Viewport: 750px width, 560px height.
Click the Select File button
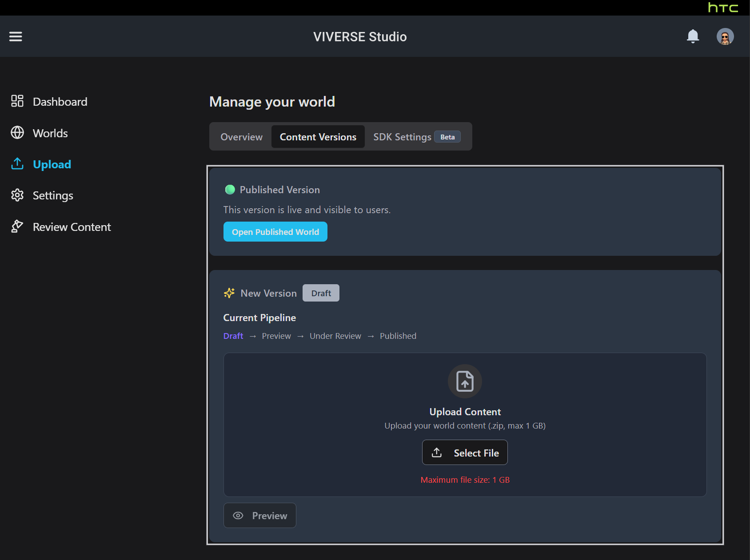click(465, 453)
